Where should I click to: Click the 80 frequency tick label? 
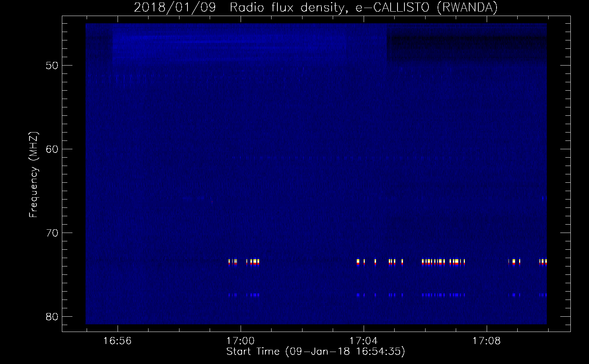52,317
